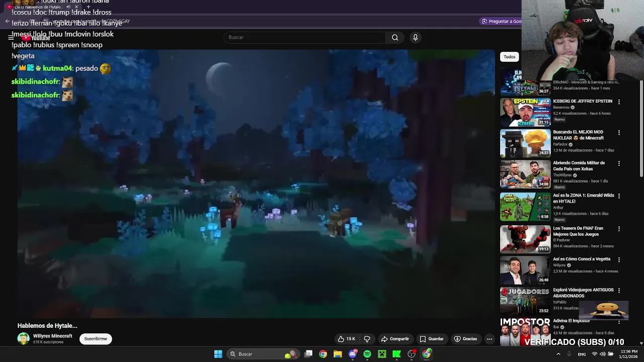Open Emerald Wilds Hytale video thumbnail
The height and width of the screenshot is (362, 644).
click(525, 207)
